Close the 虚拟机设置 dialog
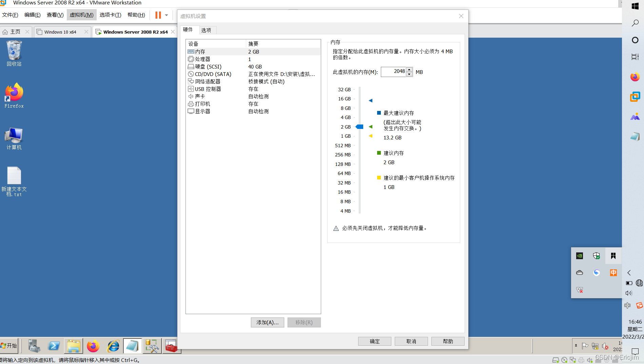644x364 pixels. 461,16
